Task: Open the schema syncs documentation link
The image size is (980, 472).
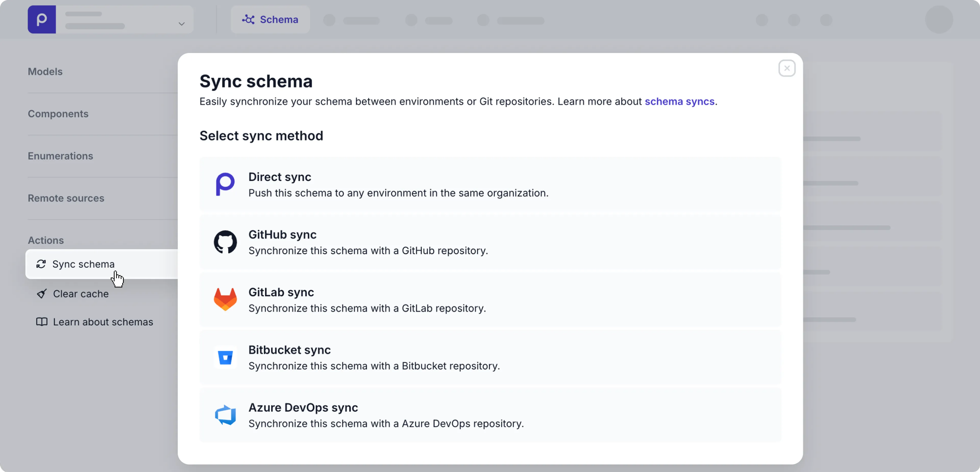Action: coord(679,101)
